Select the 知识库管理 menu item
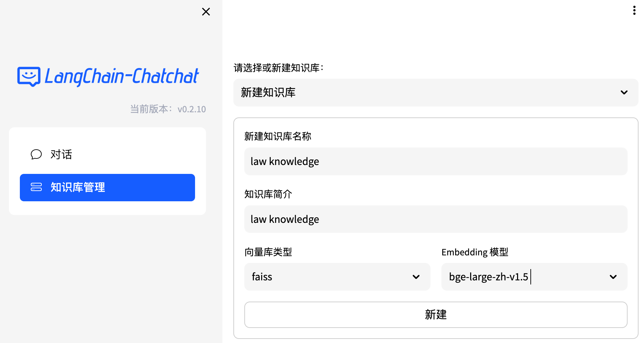Image resolution: width=644 pixels, height=343 pixels. coord(107,188)
